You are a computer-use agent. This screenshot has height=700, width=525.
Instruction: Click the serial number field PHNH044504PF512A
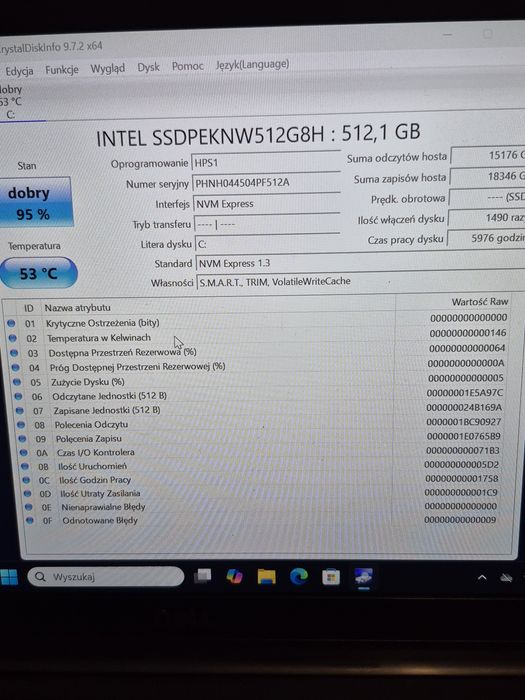[267, 183]
